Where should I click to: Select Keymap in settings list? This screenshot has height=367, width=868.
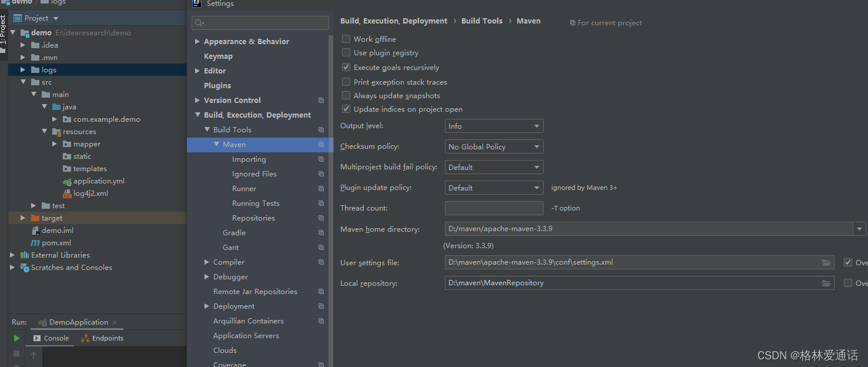click(218, 56)
